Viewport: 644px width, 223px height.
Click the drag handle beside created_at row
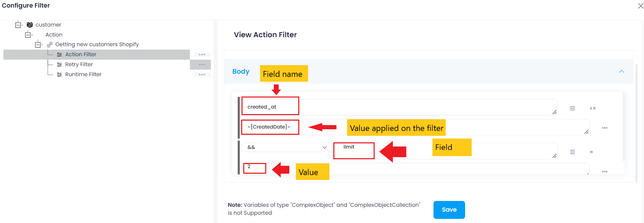[x=572, y=108]
